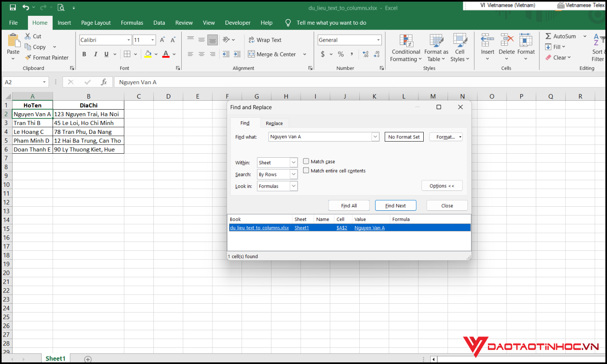Enable Match entire cell contents checkbox
Screen dimensions: 607x364
tap(306, 170)
